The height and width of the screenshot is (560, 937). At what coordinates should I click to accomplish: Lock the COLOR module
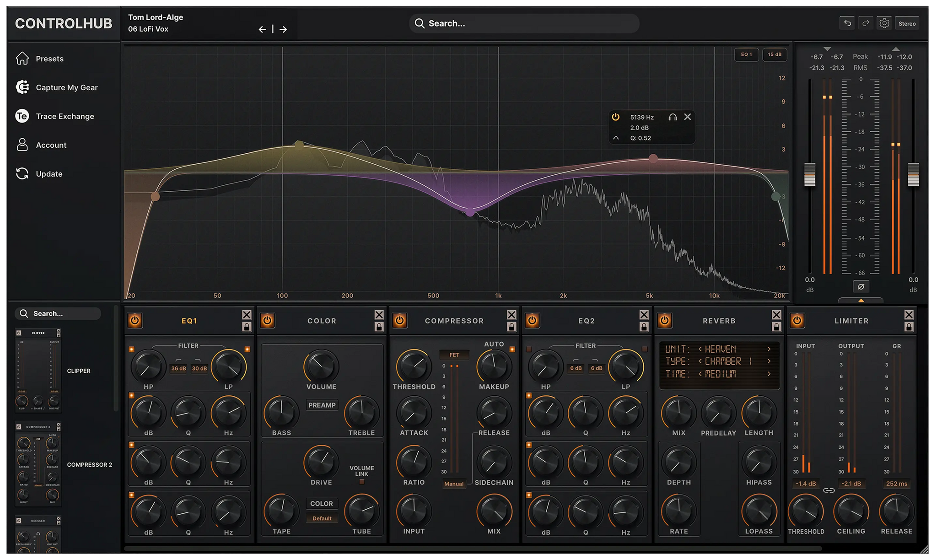[379, 327]
